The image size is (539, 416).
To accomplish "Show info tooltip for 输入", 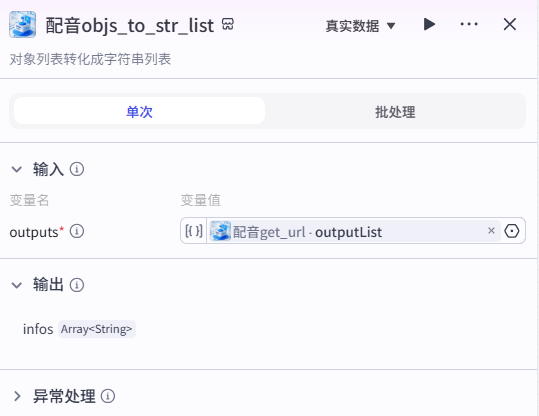I will click(77, 169).
